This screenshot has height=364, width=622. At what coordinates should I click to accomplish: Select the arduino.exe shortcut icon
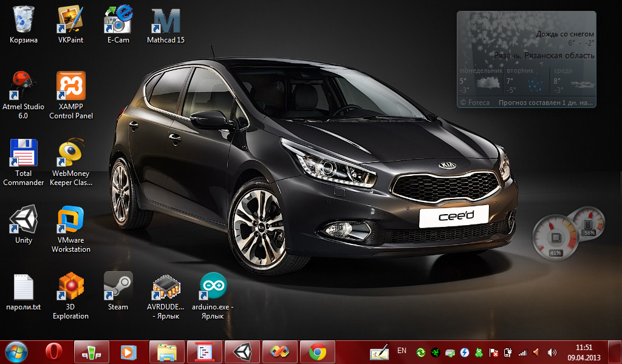(213, 286)
